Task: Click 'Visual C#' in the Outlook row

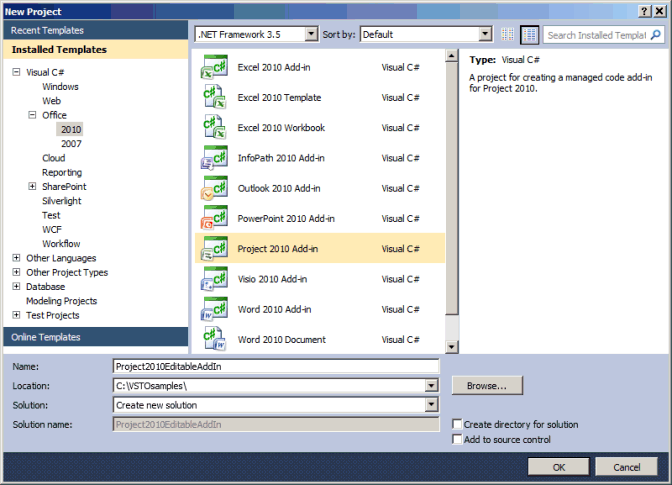Action: click(400, 188)
